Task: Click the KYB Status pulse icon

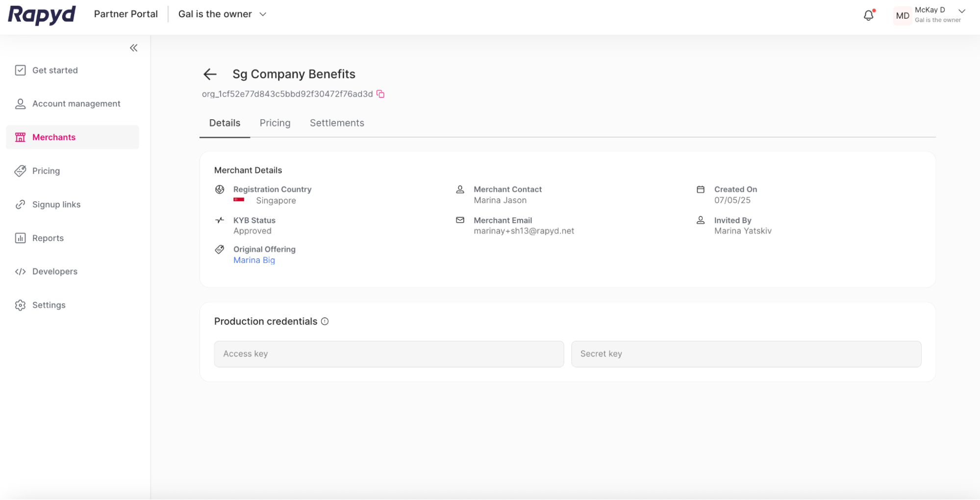Action: [x=220, y=220]
